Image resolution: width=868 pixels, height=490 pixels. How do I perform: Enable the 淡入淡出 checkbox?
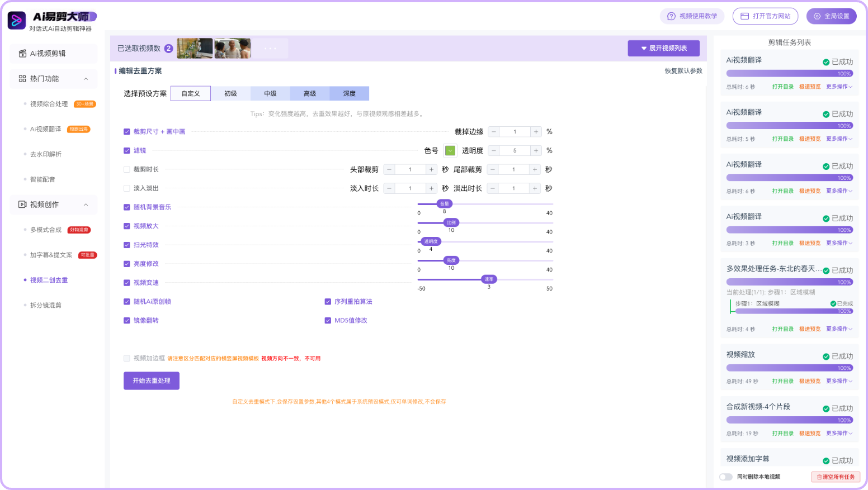pos(127,188)
